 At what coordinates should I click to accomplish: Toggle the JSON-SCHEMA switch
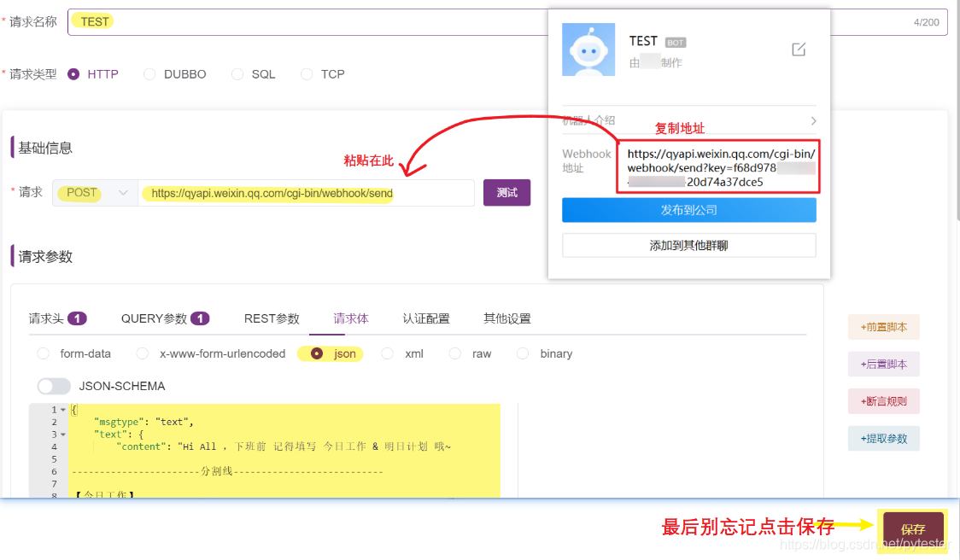(54, 386)
